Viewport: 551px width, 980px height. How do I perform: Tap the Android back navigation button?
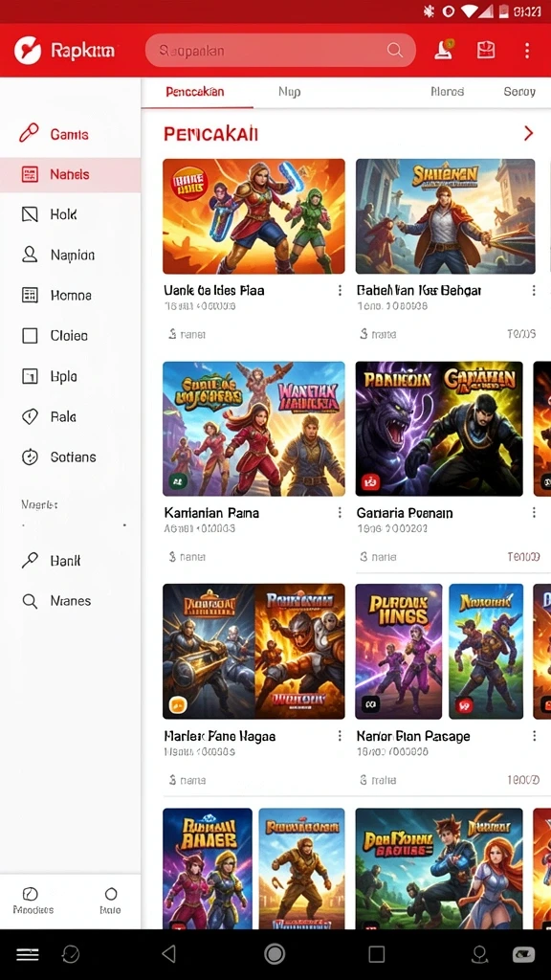tap(168, 953)
